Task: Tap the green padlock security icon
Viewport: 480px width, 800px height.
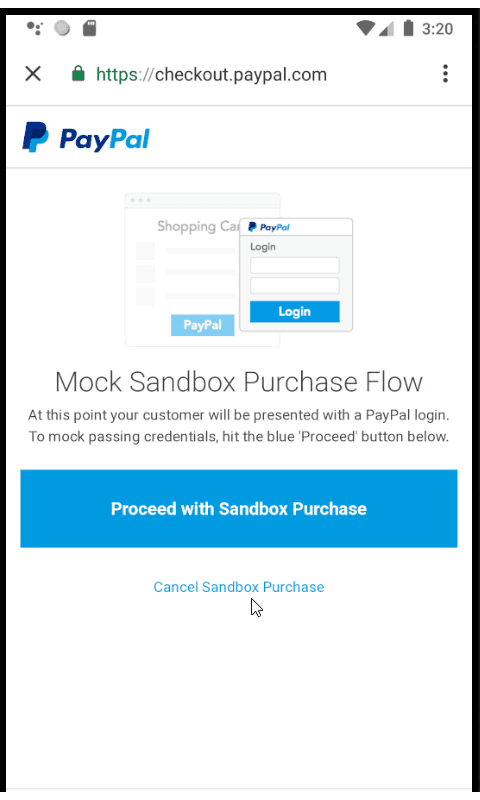Action: point(78,73)
